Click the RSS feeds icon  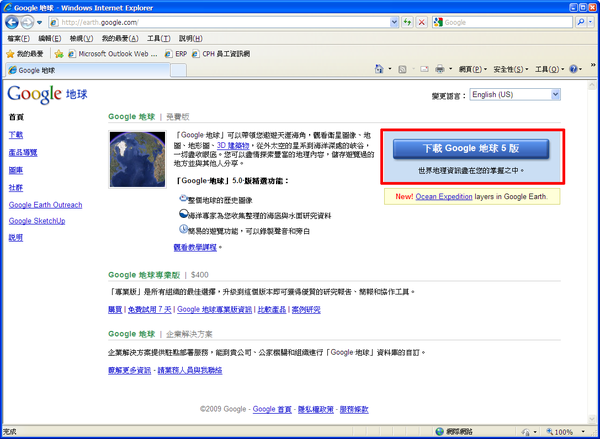[402, 69]
